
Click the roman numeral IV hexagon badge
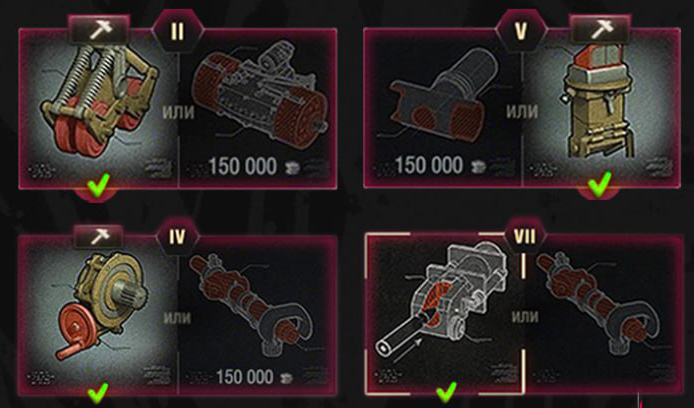pos(177,237)
